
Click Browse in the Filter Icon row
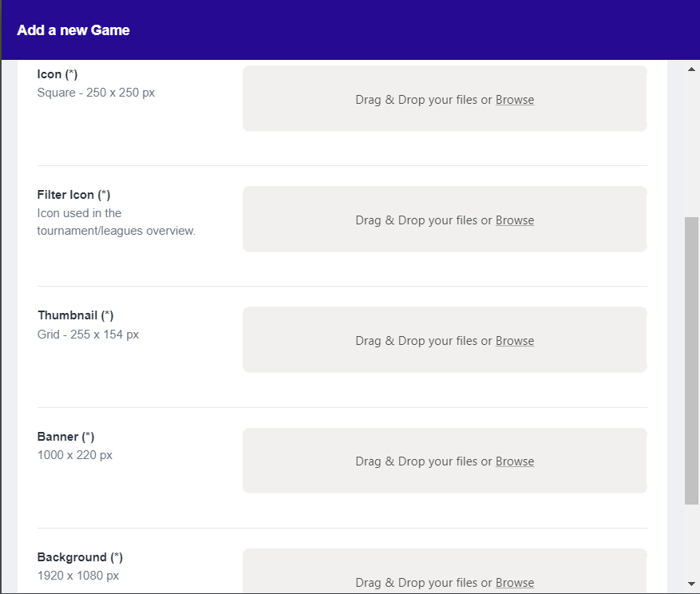(x=515, y=220)
